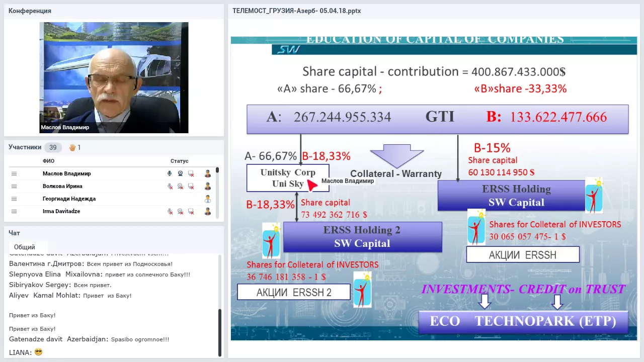Click the chat message from Aliyev Kamal Mohlat
Screen dimensions: 644x362
[x=70, y=296]
